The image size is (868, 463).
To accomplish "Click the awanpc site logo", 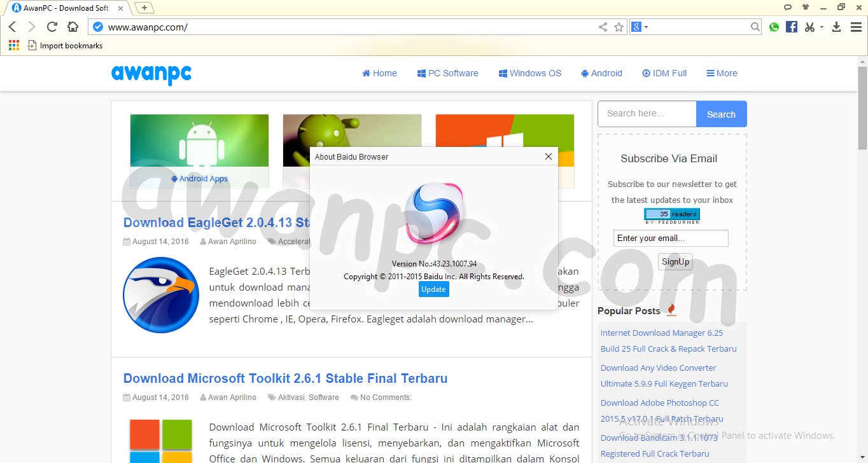I will 151,74.
